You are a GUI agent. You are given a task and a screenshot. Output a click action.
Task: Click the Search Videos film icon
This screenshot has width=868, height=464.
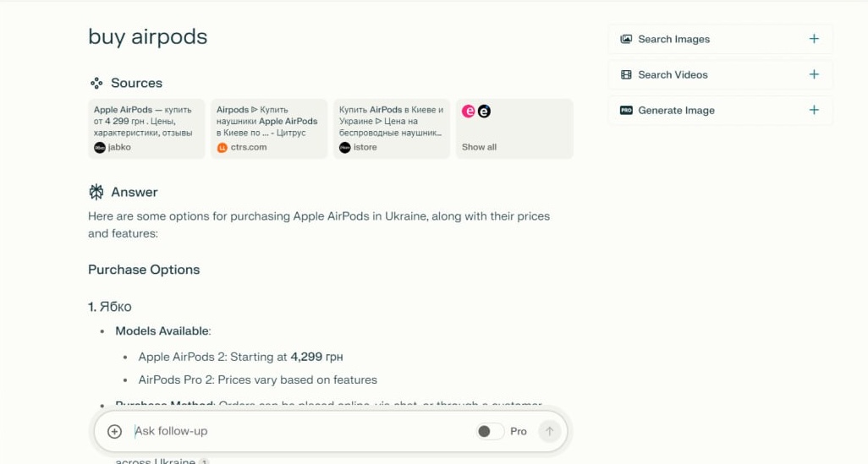626,74
